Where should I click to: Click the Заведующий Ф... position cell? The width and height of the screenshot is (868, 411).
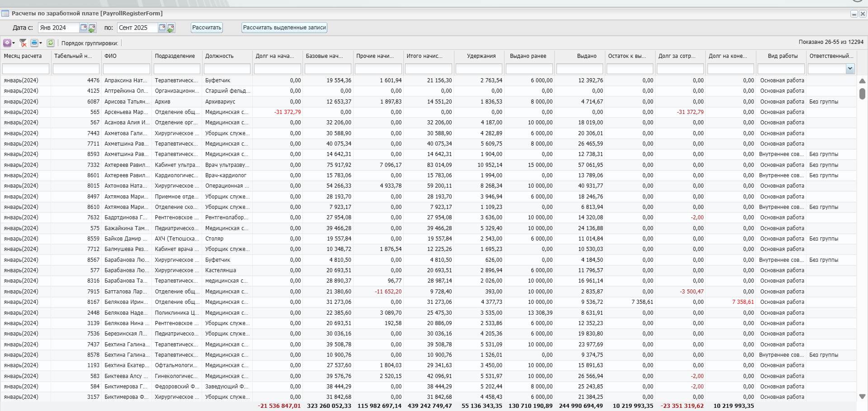[227, 387]
